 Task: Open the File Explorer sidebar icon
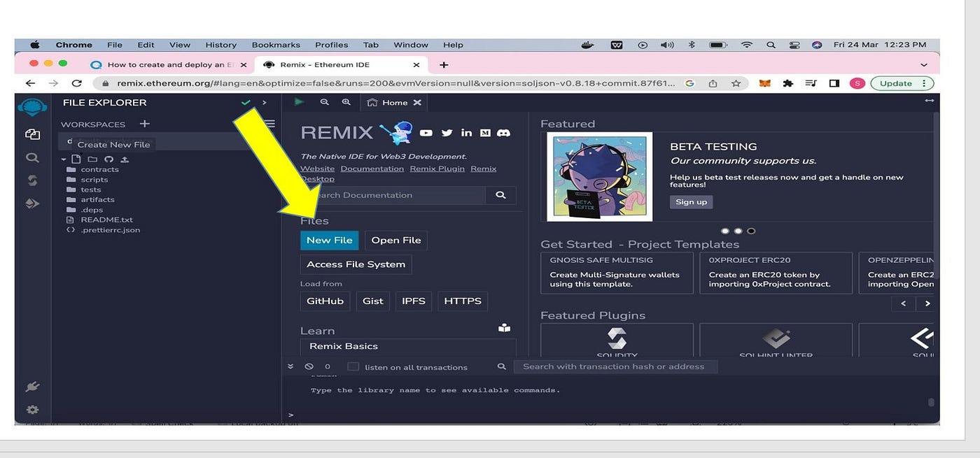(32, 134)
